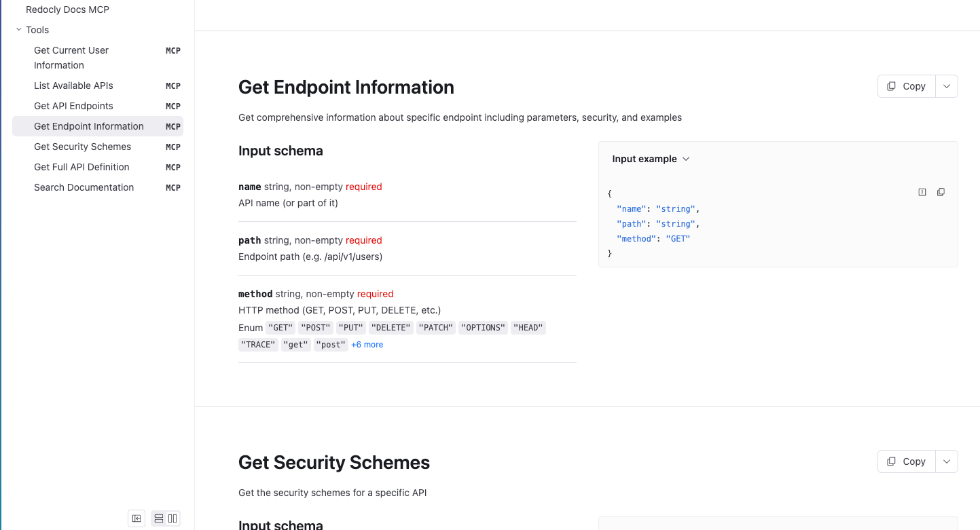Select List Available APIs in sidebar
The width and height of the screenshot is (980, 530).
(x=73, y=86)
